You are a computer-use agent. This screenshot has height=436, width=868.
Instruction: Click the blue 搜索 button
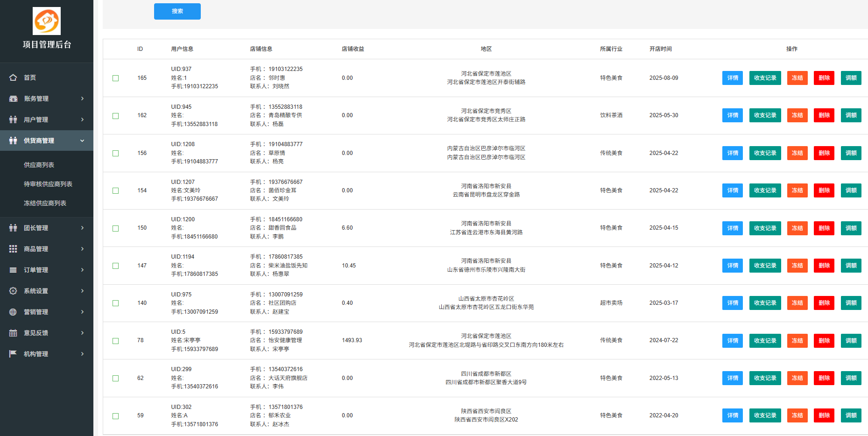click(177, 11)
